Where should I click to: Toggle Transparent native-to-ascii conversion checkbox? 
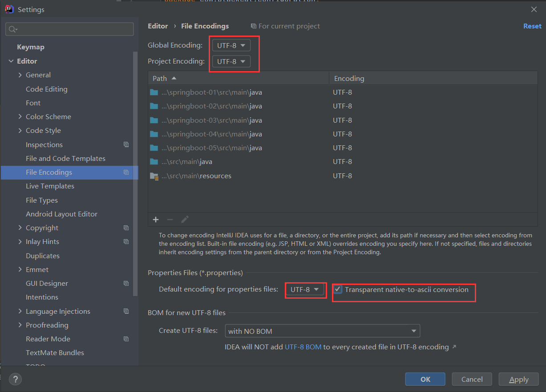(x=338, y=290)
